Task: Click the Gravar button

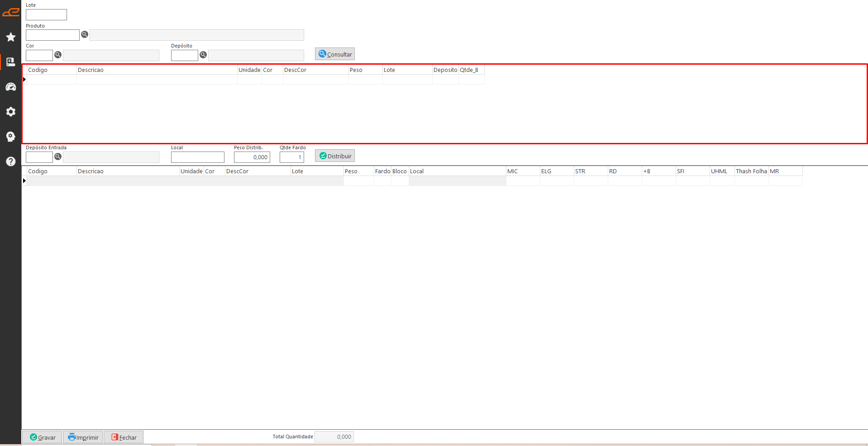Action: pyautogui.click(x=43, y=437)
